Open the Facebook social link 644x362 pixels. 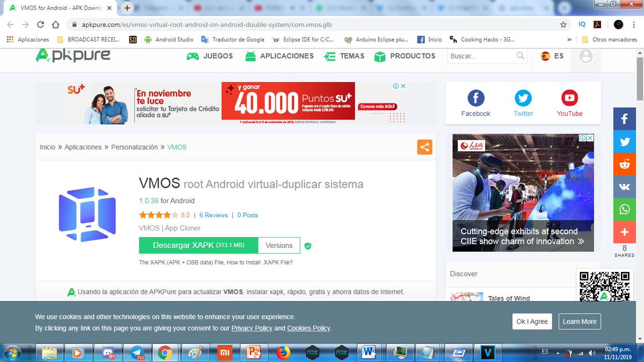tap(476, 104)
